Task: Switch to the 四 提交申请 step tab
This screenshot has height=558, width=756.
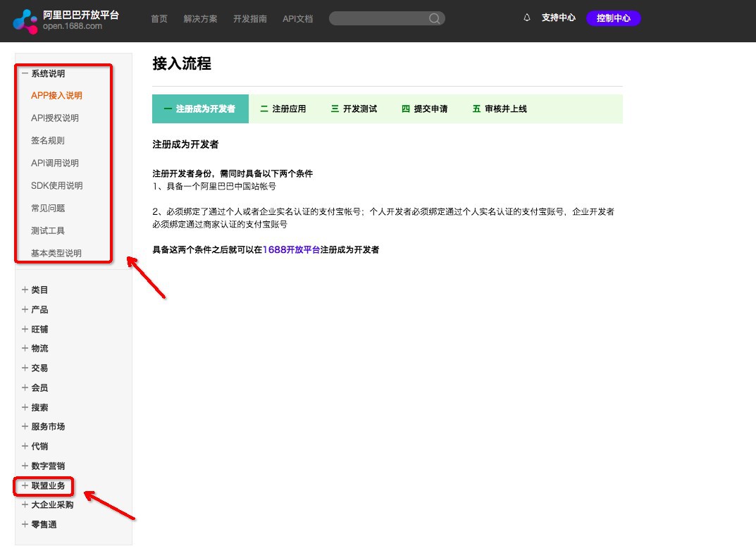Action: pyautogui.click(x=425, y=109)
